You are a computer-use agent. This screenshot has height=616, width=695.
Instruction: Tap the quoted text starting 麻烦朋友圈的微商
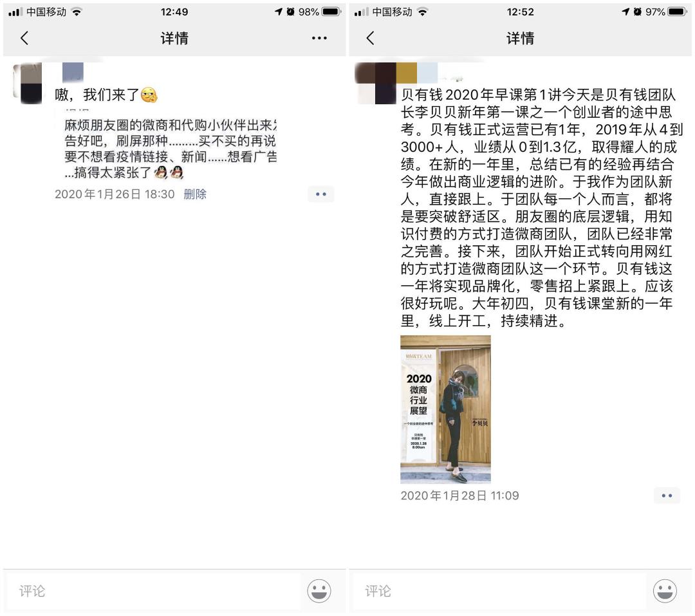coord(171,149)
